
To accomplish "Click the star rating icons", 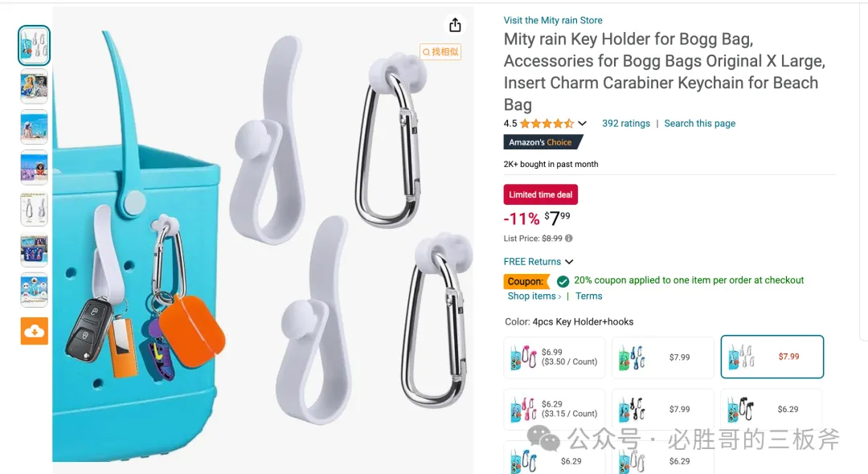I will coord(547,124).
